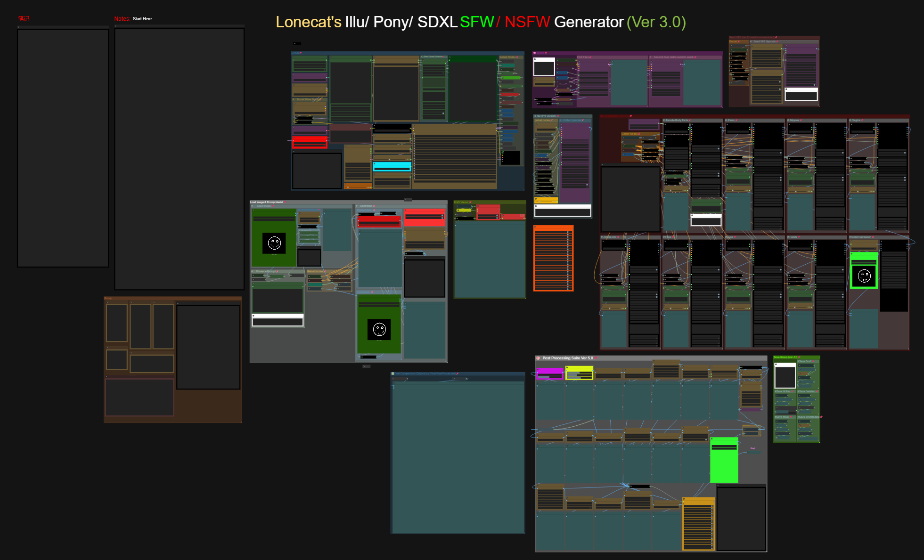
Task: Click pin icon beside Hi rez (Pro version)
Action: tap(558, 116)
